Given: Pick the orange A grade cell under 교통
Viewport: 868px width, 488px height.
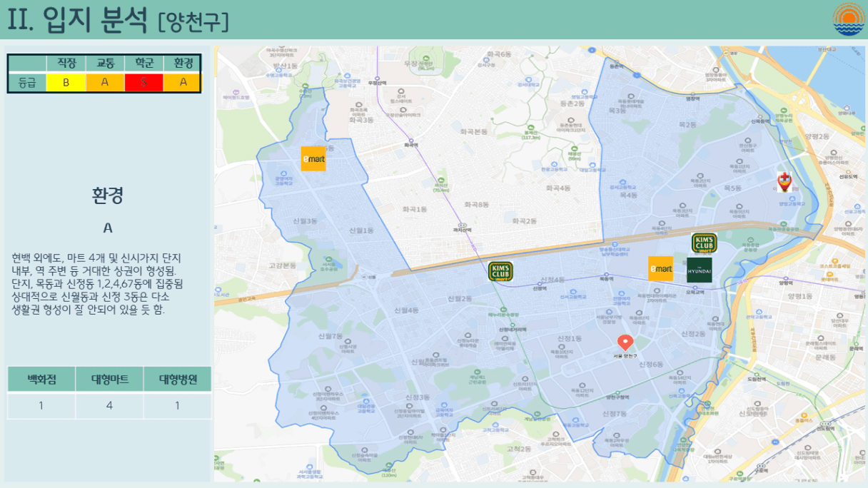Looking at the screenshot, I should point(105,82).
